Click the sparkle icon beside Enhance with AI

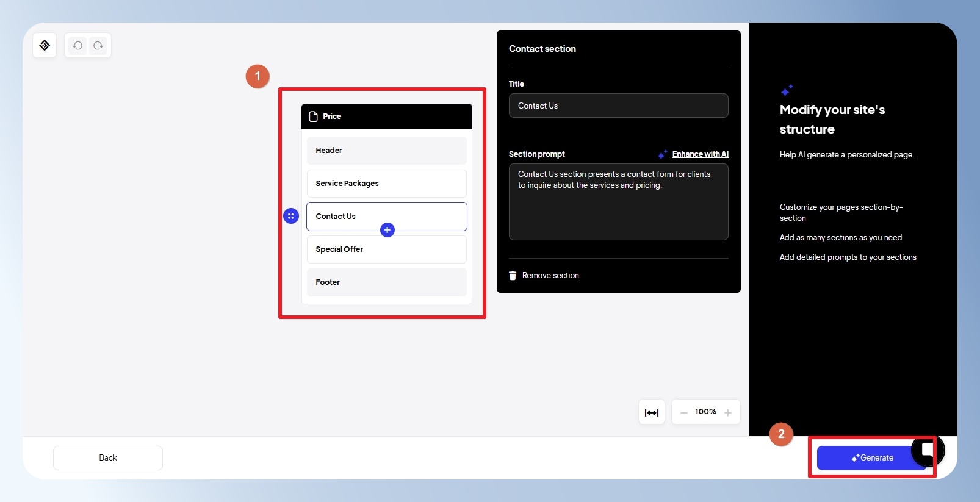tap(662, 154)
